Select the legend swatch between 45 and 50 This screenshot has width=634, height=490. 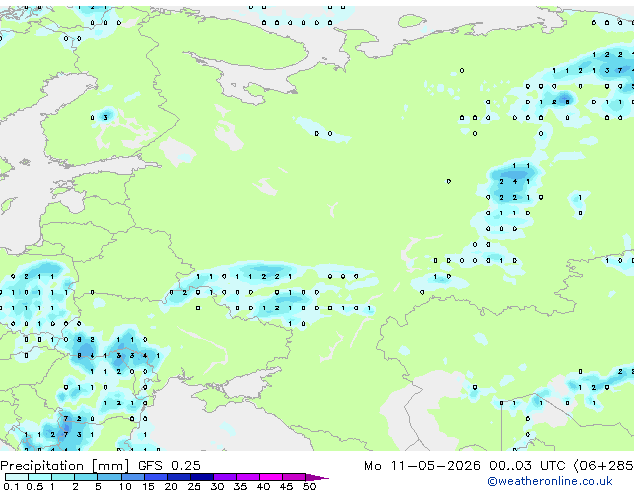(x=294, y=477)
